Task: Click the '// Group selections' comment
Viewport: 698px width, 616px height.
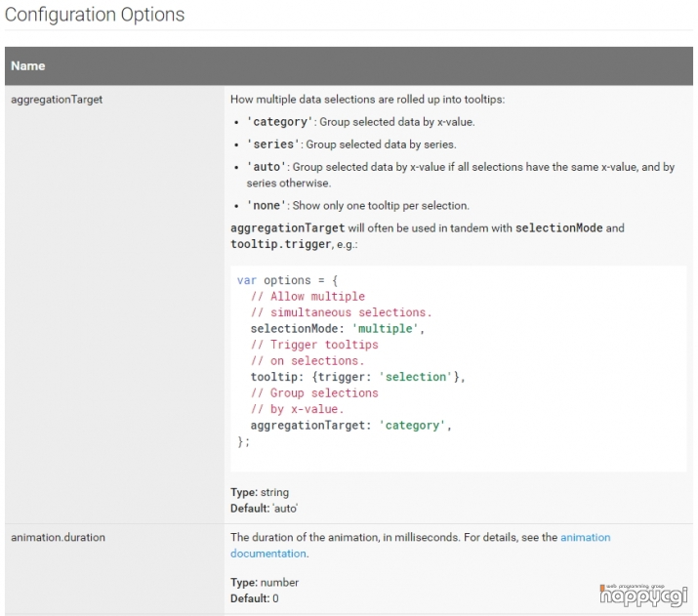Action: [314, 393]
